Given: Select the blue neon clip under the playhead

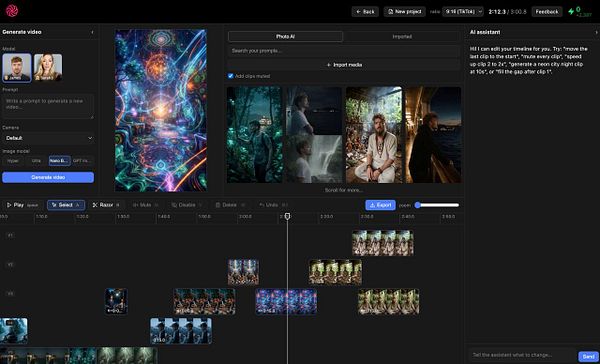Looking at the screenshot, I should 286,301.
